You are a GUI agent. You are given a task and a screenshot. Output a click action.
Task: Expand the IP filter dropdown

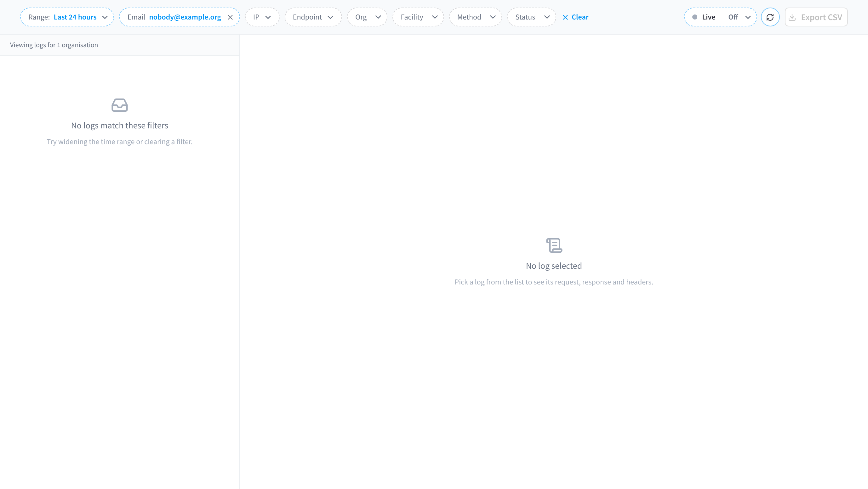tap(262, 17)
